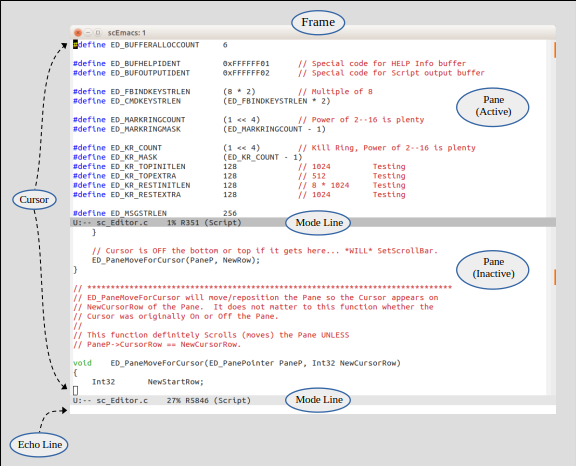This screenshot has height=466, width=576.
Task: Click the text 'ED_CMDKEYSTRLEN'
Action: [x=145, y=101]
